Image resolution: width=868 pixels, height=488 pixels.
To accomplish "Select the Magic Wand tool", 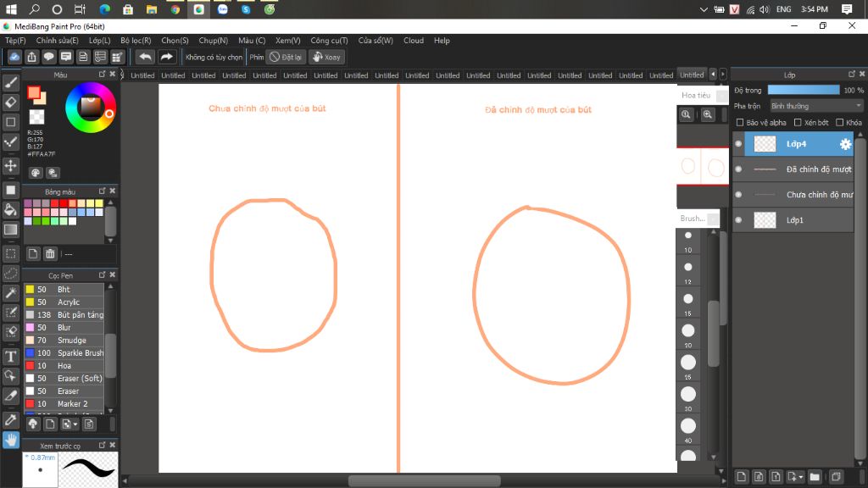I will tap(10, 292).
